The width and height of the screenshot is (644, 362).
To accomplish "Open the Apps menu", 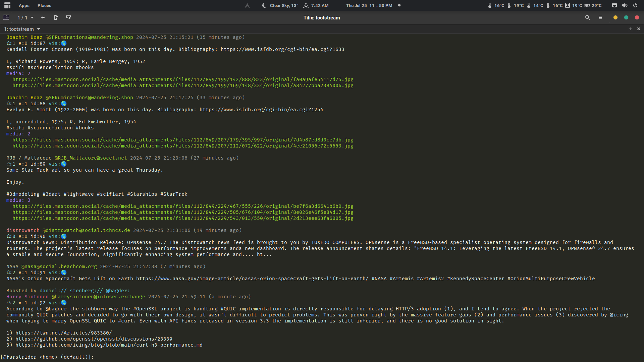I will click(x=24, y=5).
